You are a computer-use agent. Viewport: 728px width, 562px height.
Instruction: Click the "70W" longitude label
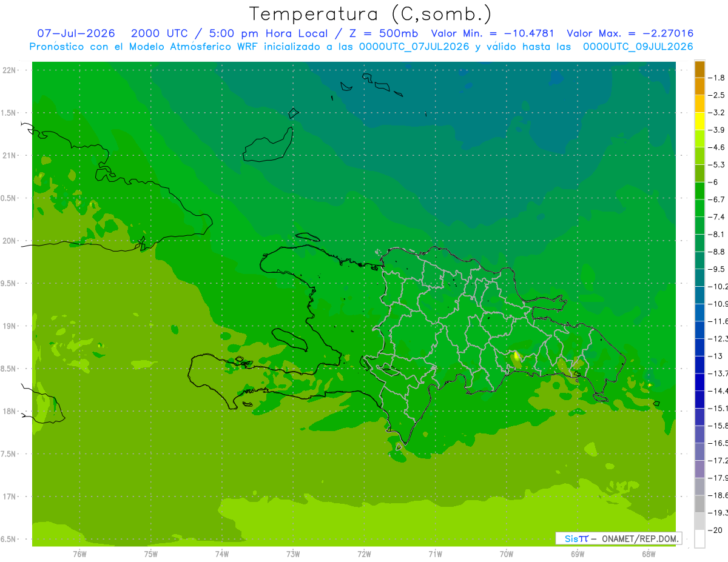coord(507,554)
